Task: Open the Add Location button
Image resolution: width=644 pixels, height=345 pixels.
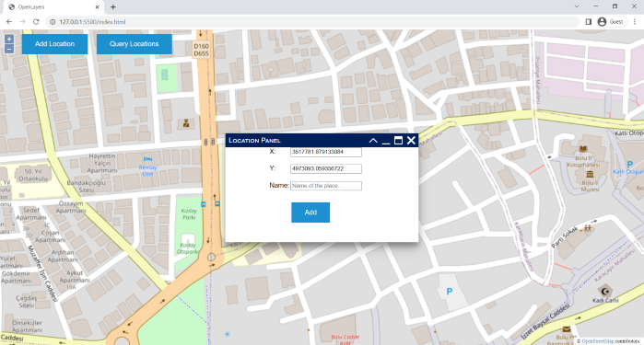Action: pos(54,44)
